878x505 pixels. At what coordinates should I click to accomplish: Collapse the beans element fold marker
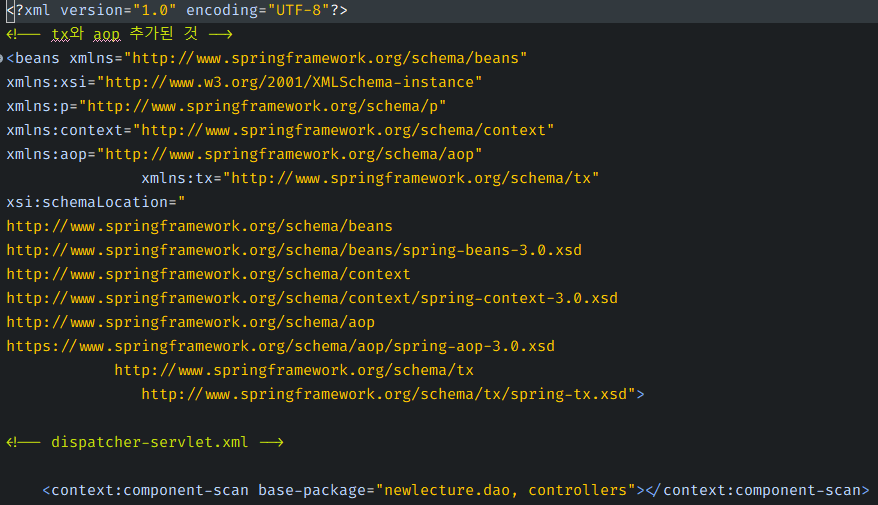click(x=2, y=58)
